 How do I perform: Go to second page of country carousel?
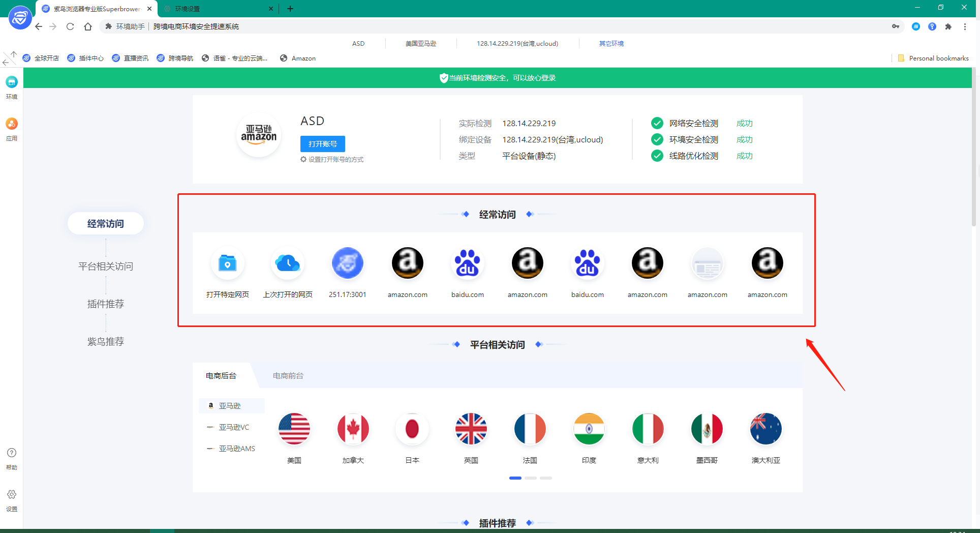(530, 478)
